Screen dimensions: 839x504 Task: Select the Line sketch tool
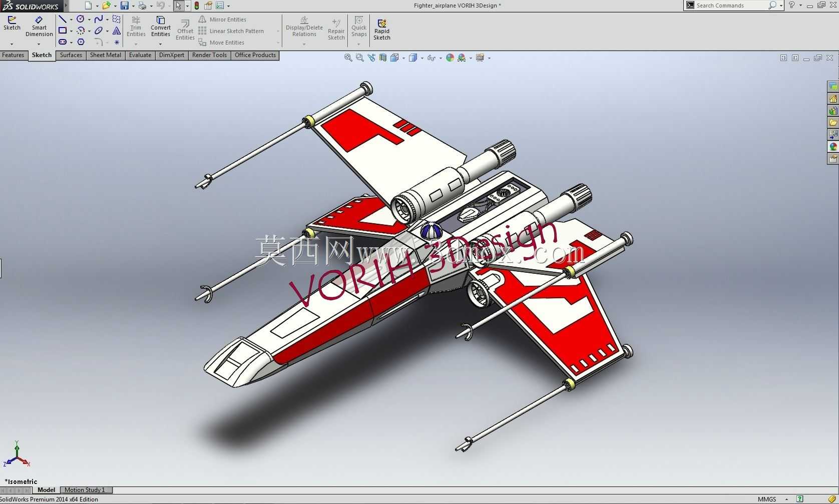click(x=62, y=19)
